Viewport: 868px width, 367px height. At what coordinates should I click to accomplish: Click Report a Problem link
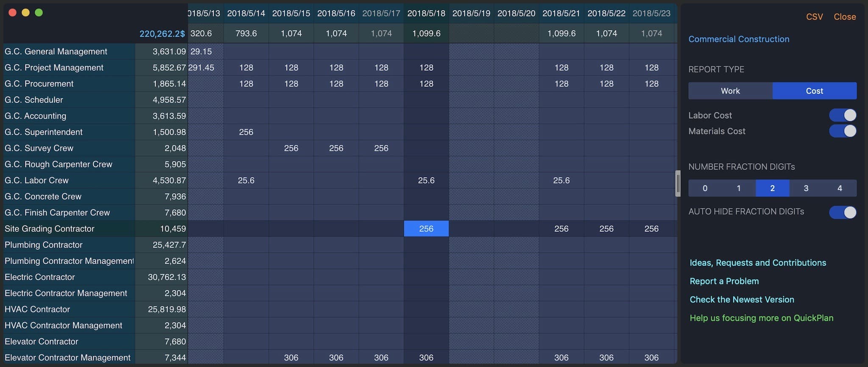724,281
